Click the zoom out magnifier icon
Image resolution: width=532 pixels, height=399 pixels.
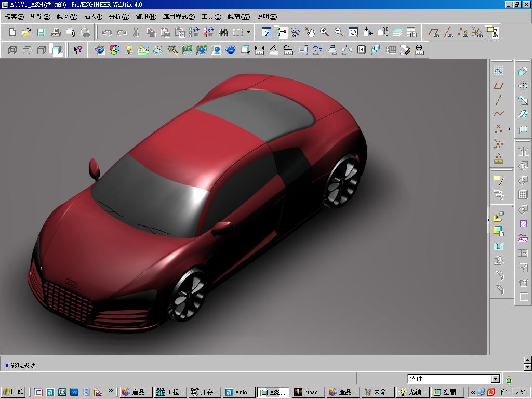pyautogui.click(x=339, y=32)
